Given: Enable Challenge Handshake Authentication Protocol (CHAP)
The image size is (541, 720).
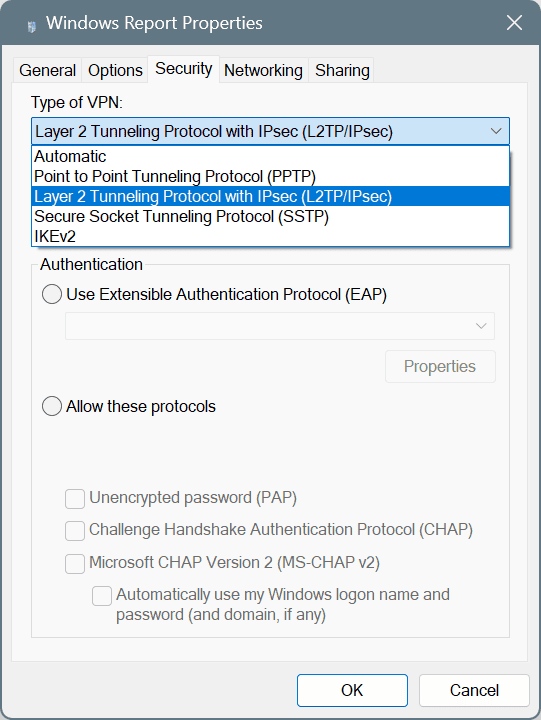Looking at the screenshot, I should tap(75, 531).
